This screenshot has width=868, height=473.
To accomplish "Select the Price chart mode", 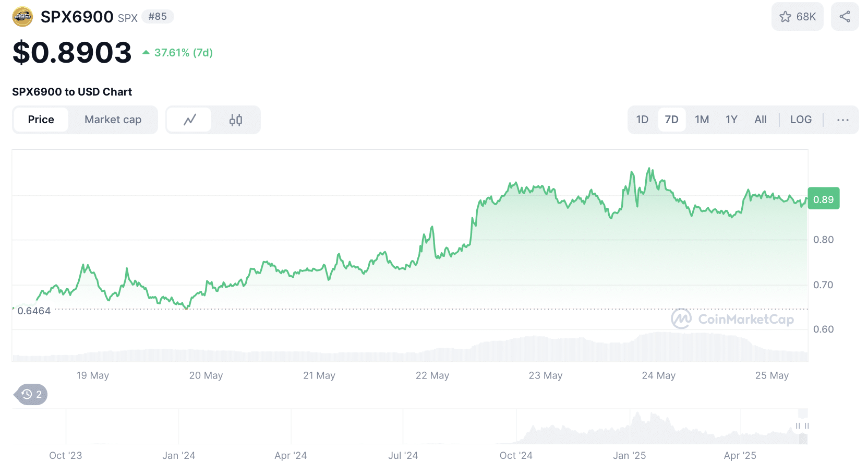I will (x=41, y=120).
